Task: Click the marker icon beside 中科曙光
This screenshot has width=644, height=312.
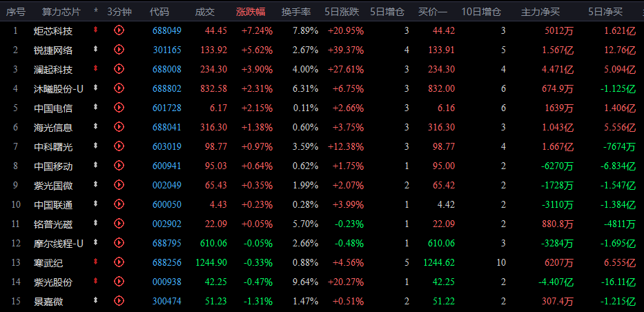Action: (x=96, y=146)
